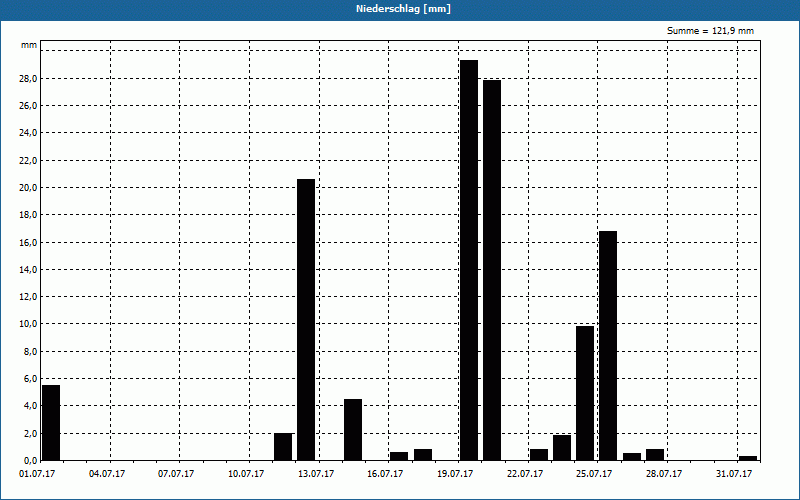Image resolution: width=800 pixels, height=500 pixels.
Task: Click the 13.07.17 date label
Action: 316,474
